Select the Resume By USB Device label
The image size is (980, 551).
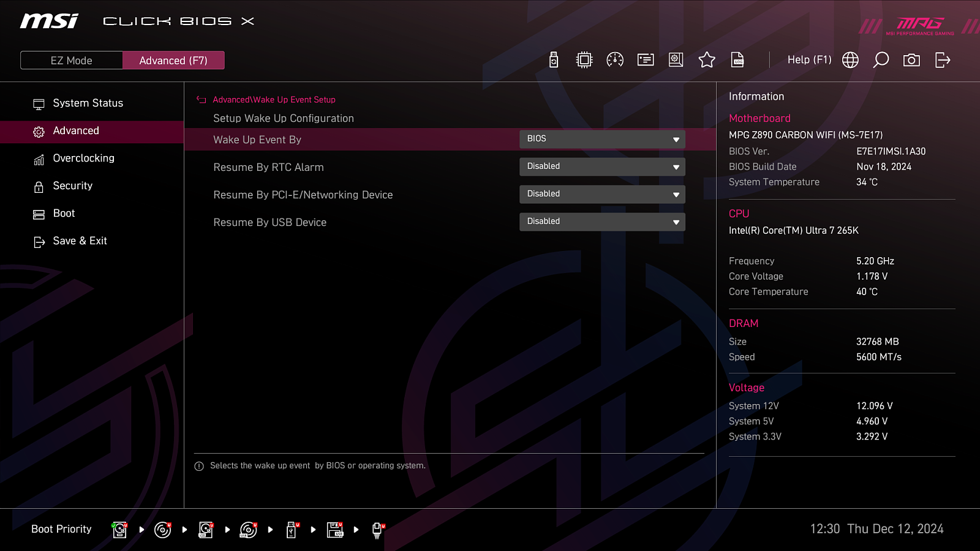[269, 223]
